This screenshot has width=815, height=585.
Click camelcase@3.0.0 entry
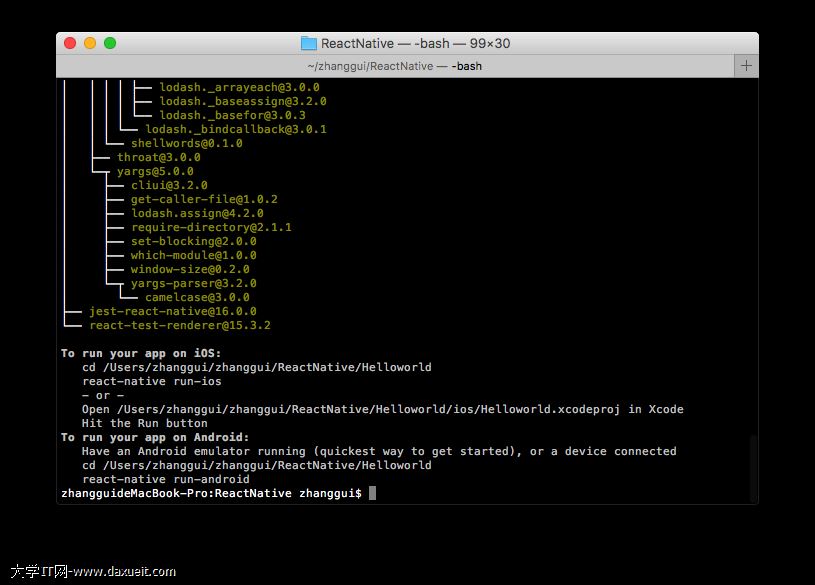(197, 298)
